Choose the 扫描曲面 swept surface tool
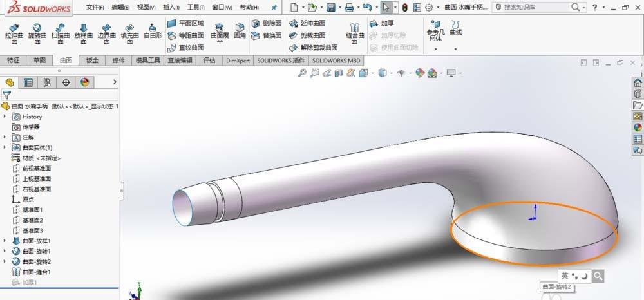The width and height of the screenshot is (644, 300). (x=61, y=33)
